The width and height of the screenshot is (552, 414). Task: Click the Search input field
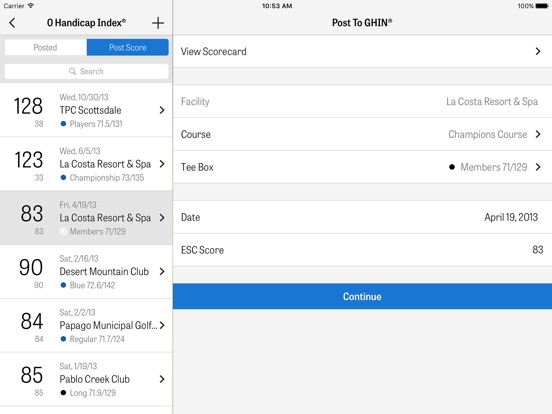point(86,71)
